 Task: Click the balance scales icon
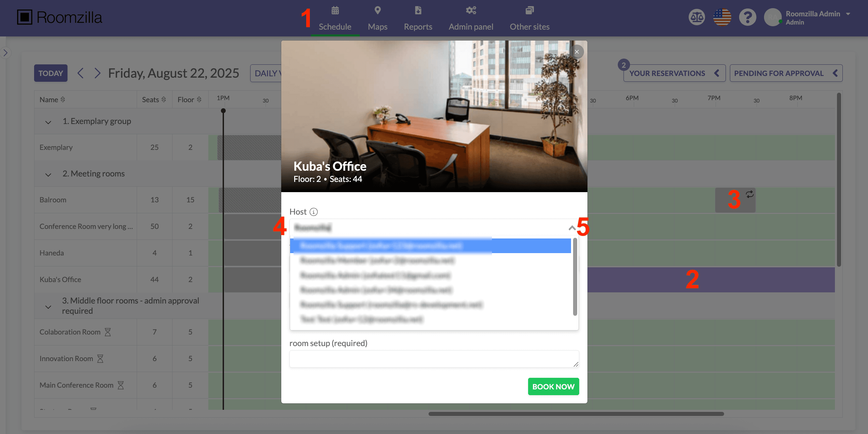tap(697, 17)
